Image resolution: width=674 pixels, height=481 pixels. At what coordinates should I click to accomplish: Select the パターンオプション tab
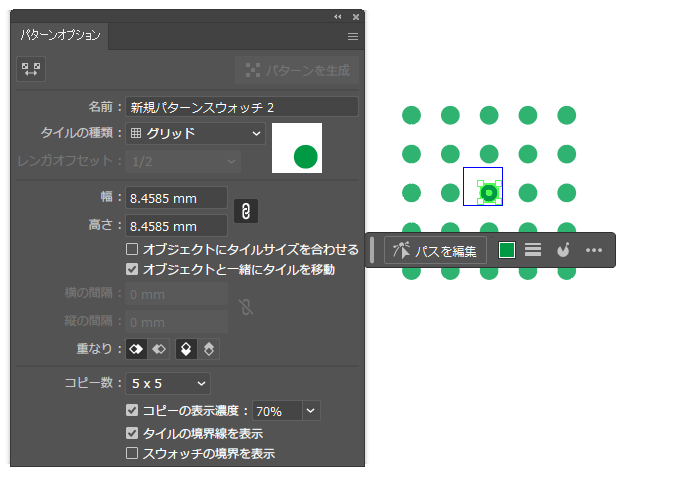tap(60, 35)
